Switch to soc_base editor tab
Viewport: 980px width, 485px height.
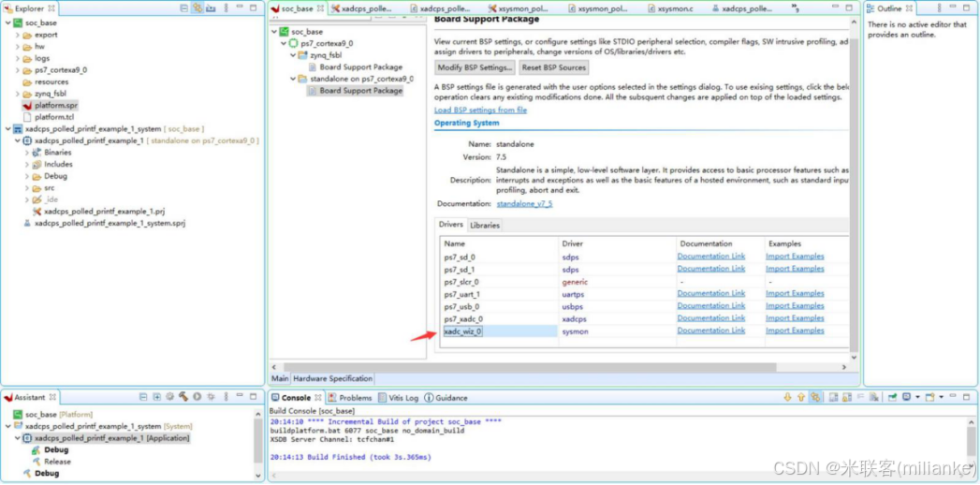coord(297,8)
